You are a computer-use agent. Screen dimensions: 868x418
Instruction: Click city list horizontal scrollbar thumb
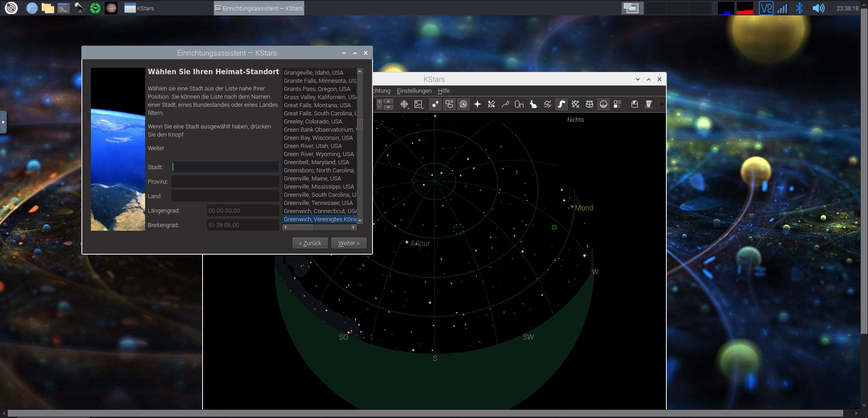click(x=301, y=228)
